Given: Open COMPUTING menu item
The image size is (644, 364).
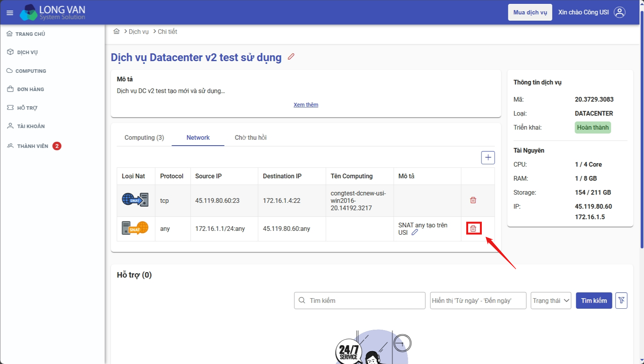Looking at the screenshot, I should [31, 71].
